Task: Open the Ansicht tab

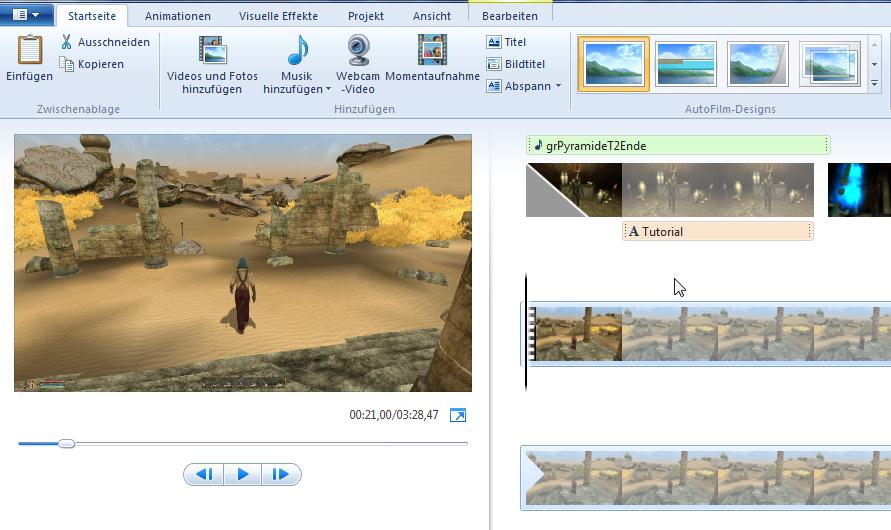Action: point(432,16)
